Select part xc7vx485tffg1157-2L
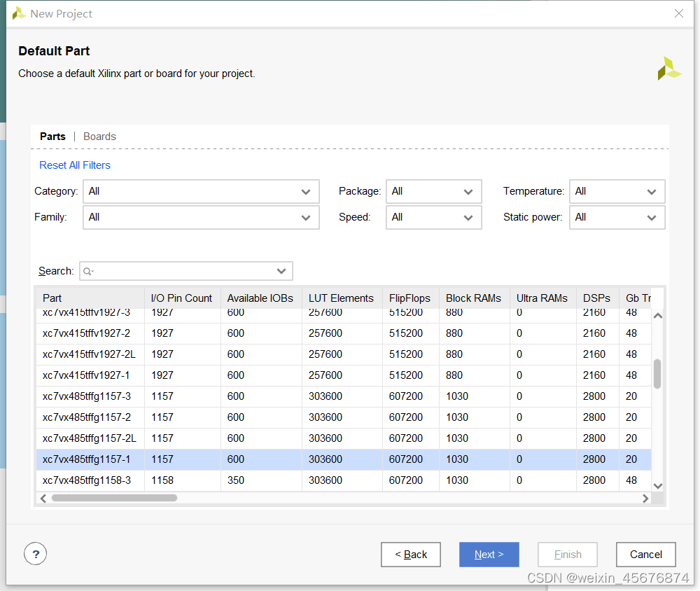 tap(344, 438)
